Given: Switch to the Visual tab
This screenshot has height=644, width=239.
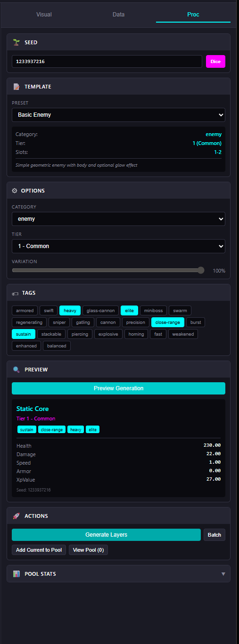Looking at the screenshot, I should 44,15.
